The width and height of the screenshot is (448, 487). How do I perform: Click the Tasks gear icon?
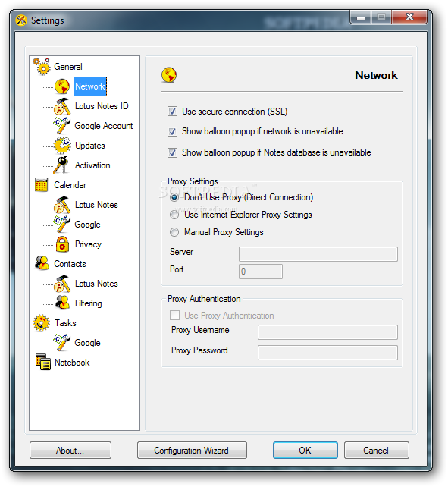click(x=41, y=322)
